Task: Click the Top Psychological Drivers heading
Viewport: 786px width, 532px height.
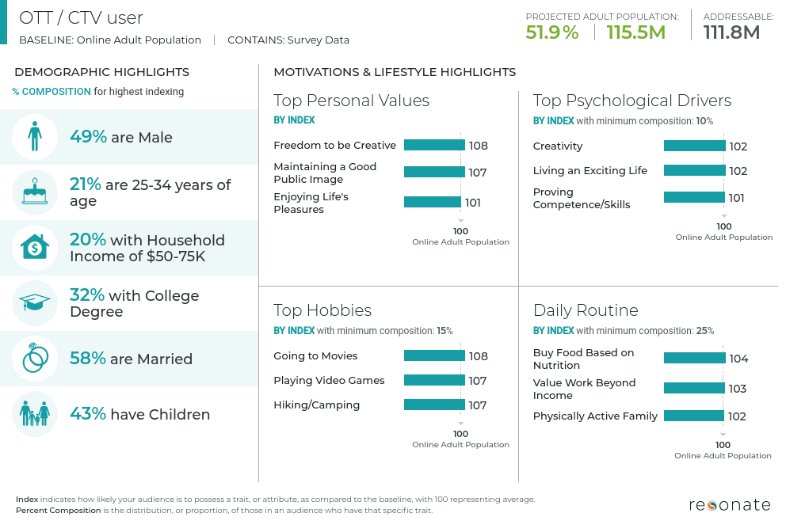Action: (x=632, y=101)
